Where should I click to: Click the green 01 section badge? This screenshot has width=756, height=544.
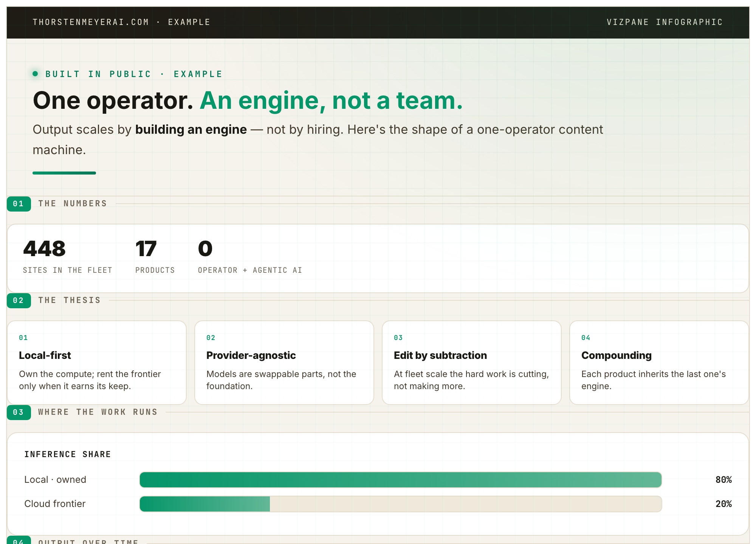tap(19, 204)
